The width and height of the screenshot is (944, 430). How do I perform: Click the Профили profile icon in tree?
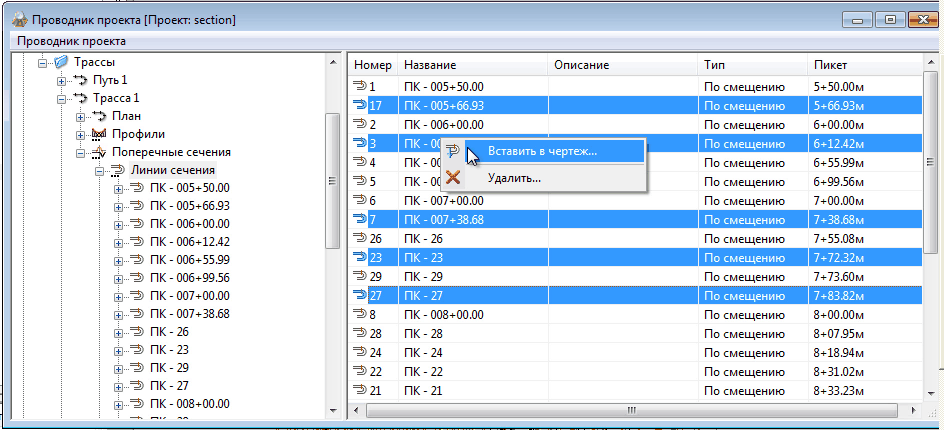click(98, 134)
